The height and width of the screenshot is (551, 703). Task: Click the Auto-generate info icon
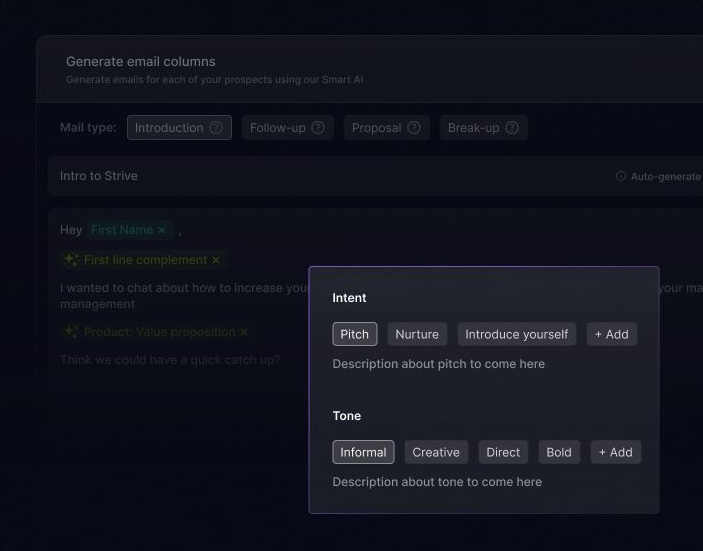pyautogui.click(x=621, y=177)
